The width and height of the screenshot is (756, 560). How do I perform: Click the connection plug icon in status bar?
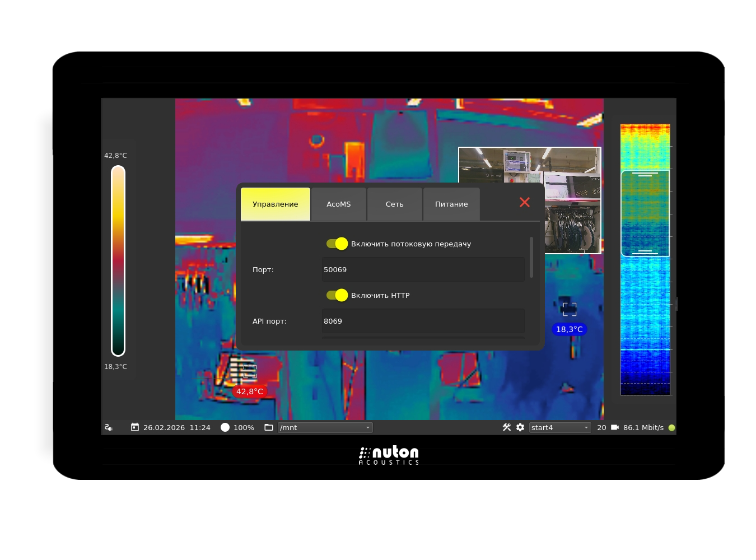pos(109,427)
